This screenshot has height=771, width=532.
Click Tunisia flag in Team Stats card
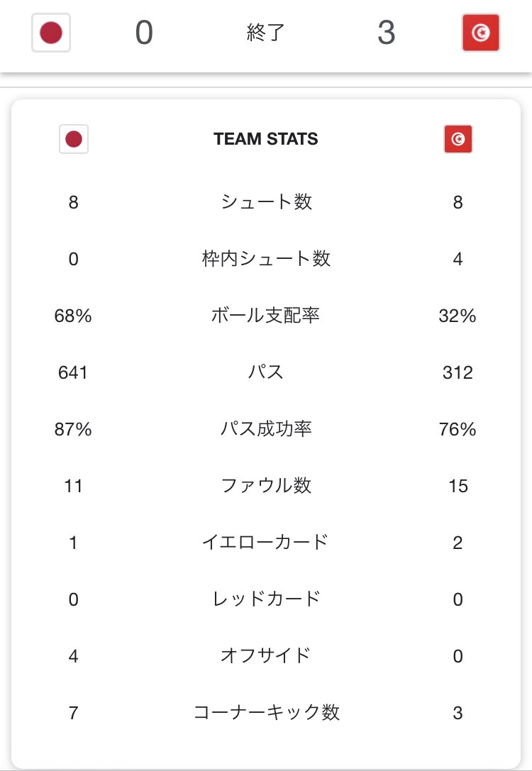pyautogui.click(x=458, y=139)
